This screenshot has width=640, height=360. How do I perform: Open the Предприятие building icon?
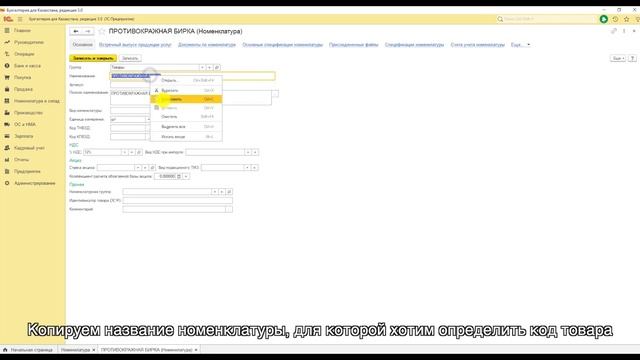coord(7,171)
